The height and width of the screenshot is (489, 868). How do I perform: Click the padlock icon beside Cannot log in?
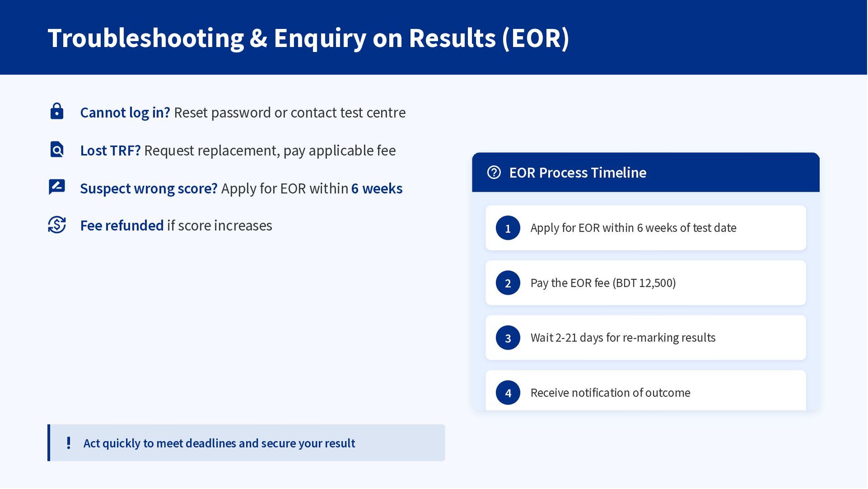57,111
